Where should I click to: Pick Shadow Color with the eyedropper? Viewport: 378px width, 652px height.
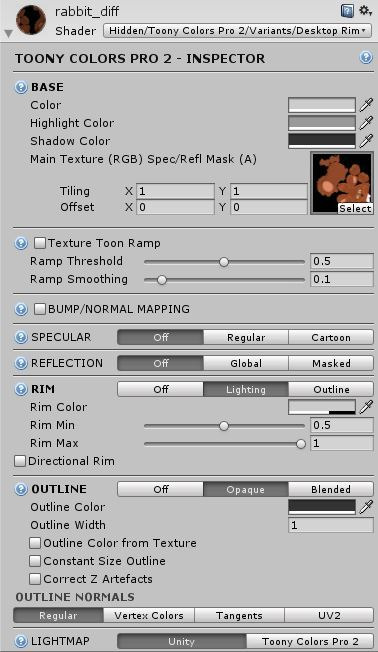pos(366,141)
